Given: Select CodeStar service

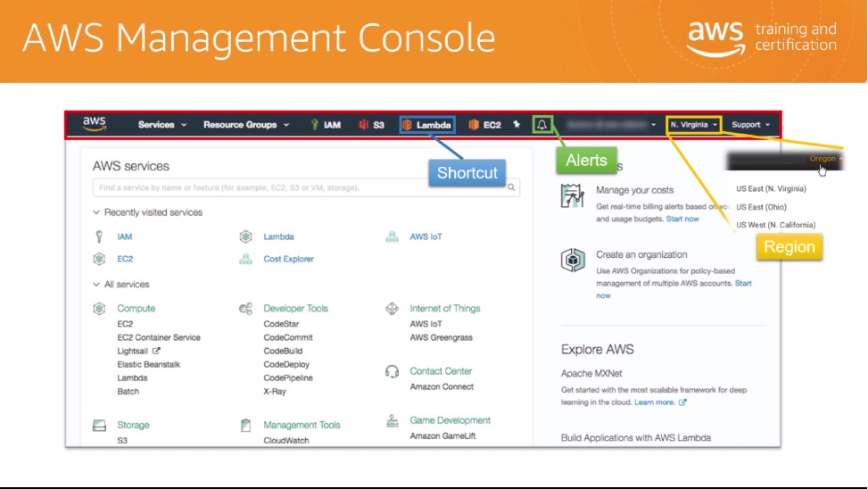Looking at the screenshot, I should tap(281, 324).
